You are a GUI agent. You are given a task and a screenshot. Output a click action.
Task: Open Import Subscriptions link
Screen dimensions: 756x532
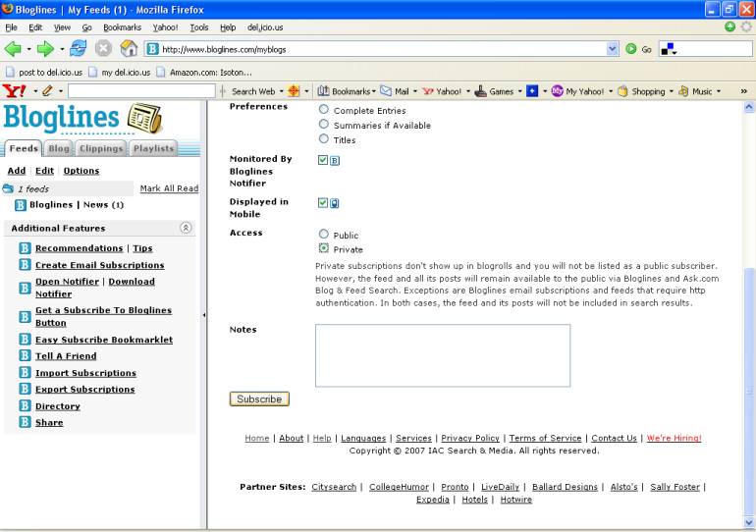85,373
